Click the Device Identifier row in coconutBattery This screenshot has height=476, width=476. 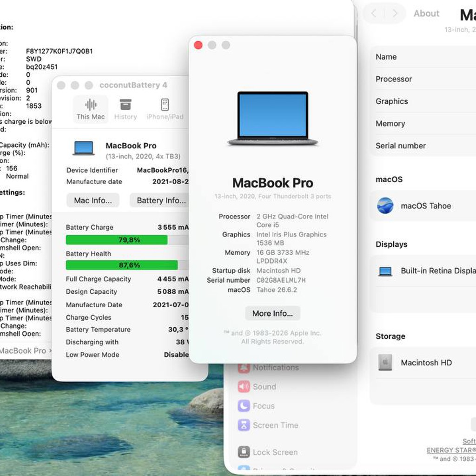127,170
